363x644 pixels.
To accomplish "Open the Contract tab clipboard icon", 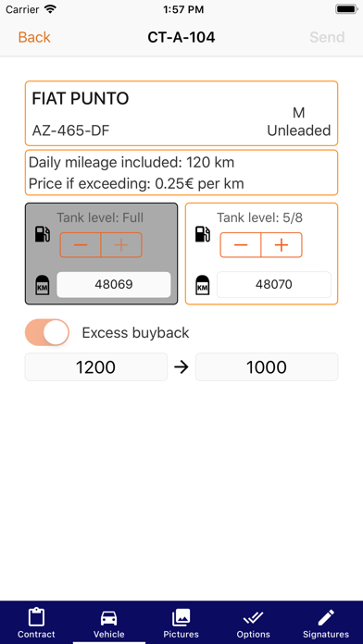I will point(36,616).
